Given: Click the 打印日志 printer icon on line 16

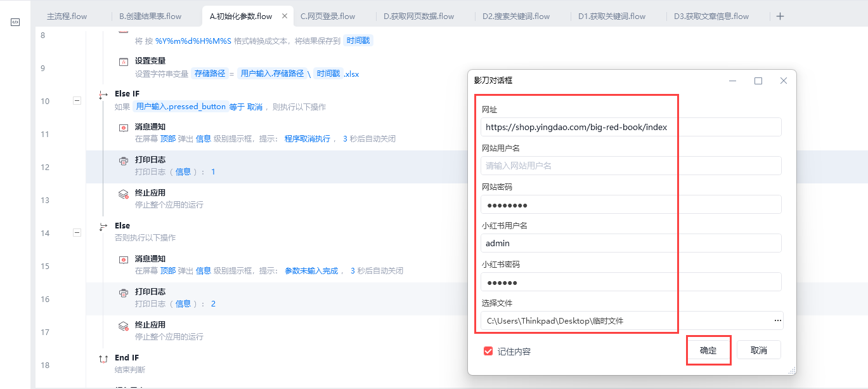Looking at the screenshot, I should (x=124, y=293).
